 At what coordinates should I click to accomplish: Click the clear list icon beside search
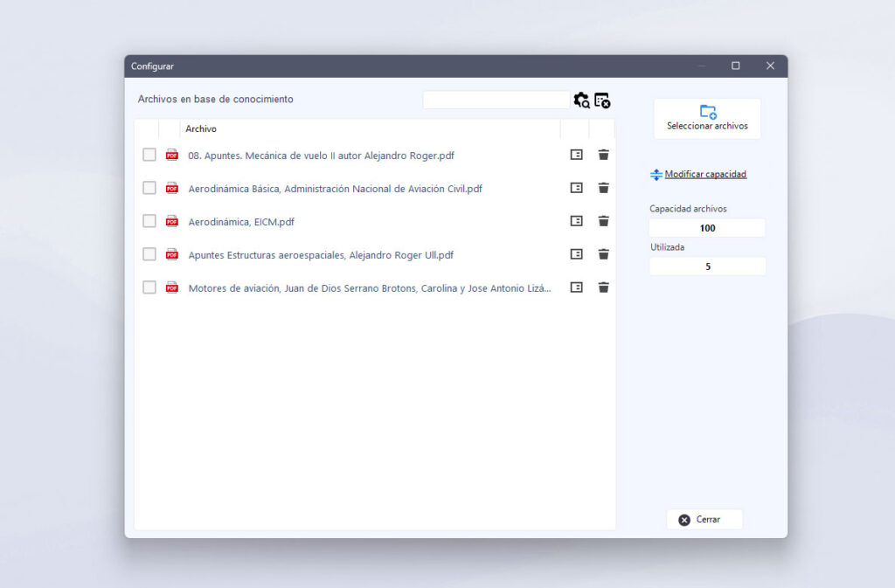click(x=602, y=100)
